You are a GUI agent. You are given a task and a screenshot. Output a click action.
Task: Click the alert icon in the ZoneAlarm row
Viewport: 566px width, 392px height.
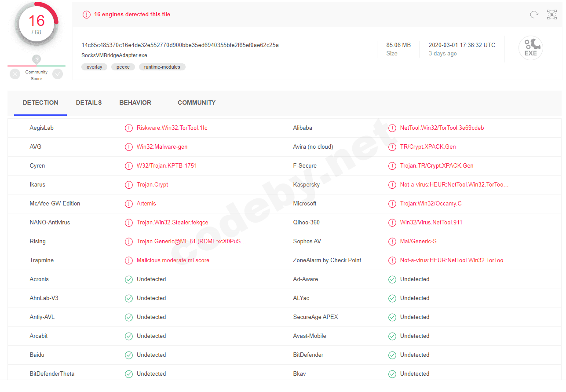(x=392, y=260)
